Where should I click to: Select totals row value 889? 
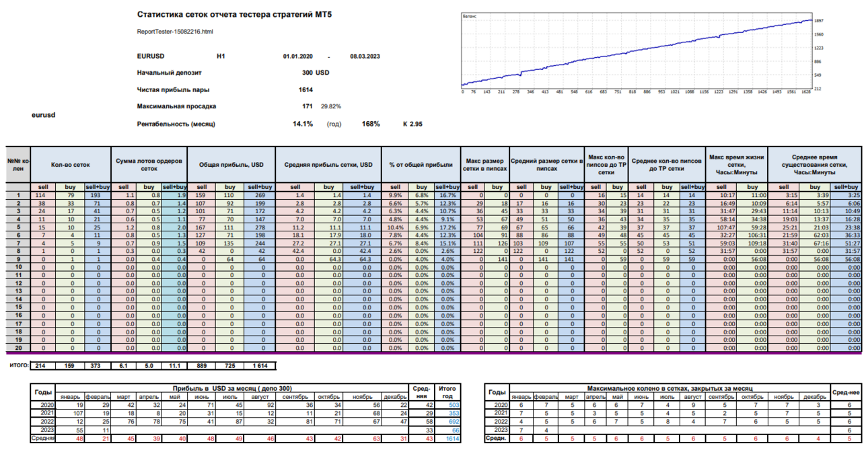pyautogui.click(x=202, y=365)
